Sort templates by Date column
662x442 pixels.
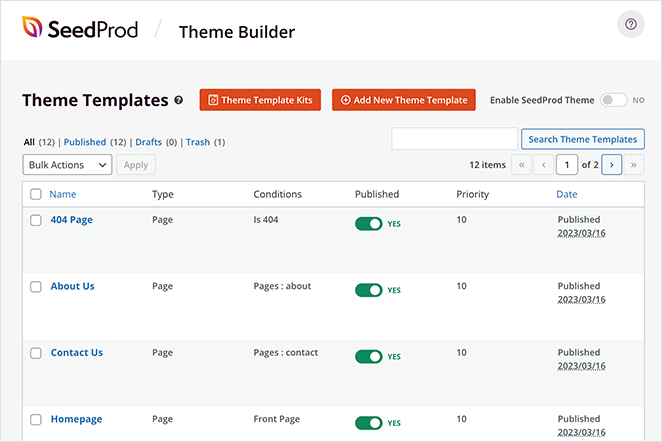pyautogui.click(x=567, y=195)
